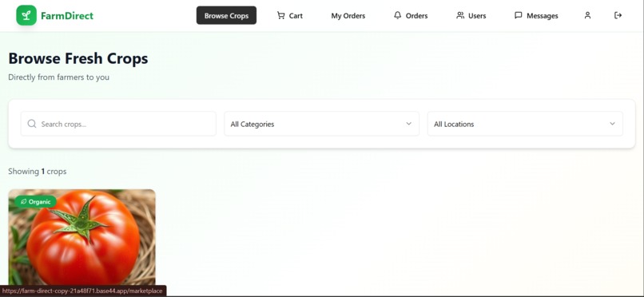Open the Messages page

click(x=536, y=16)
